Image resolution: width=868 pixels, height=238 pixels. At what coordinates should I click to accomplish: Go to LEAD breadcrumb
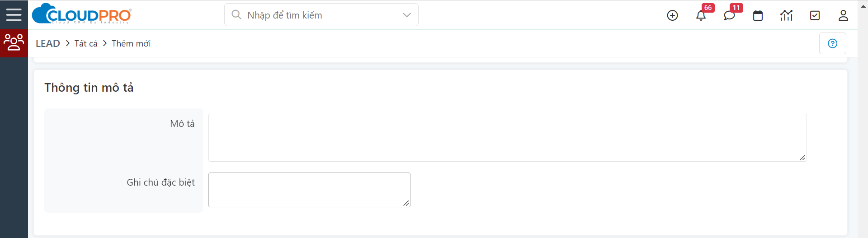tap(48, 43)
